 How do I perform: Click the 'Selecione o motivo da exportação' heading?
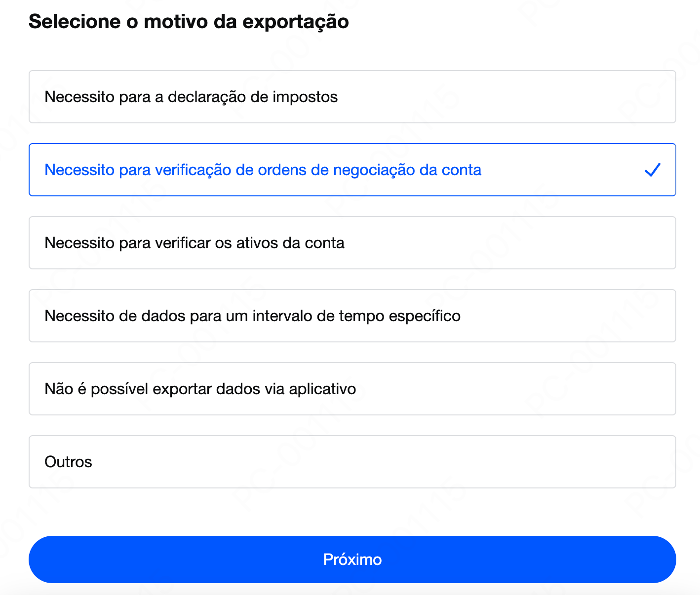(x=189, y=22)
